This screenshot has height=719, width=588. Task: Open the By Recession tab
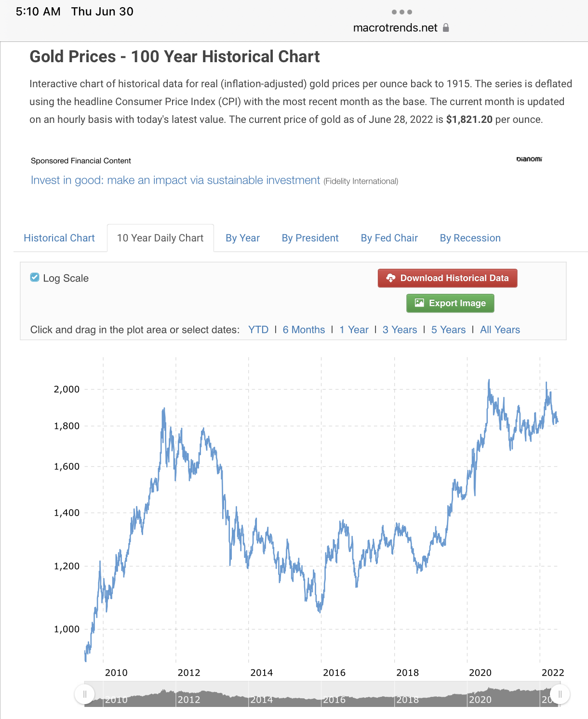pos(470,238)
